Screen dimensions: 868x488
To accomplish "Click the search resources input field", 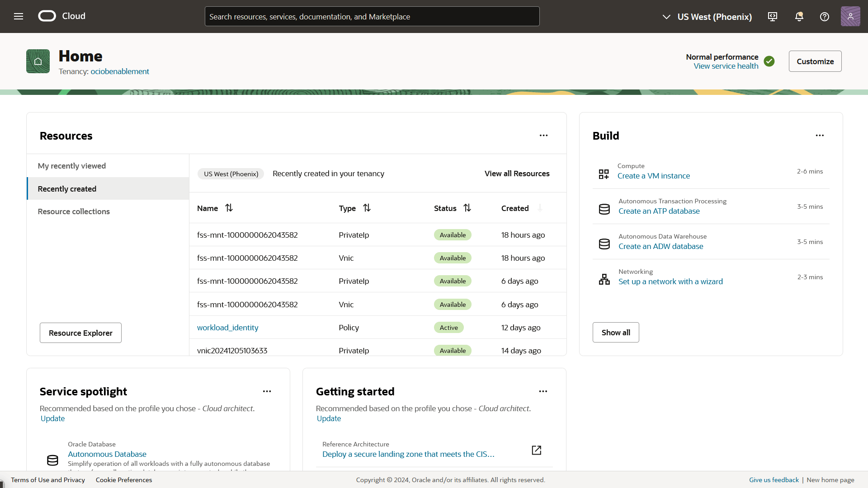I will click(372, 17).
